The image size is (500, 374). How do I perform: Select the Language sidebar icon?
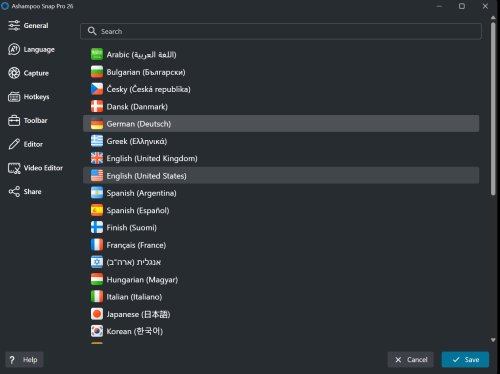pos(14,49)
